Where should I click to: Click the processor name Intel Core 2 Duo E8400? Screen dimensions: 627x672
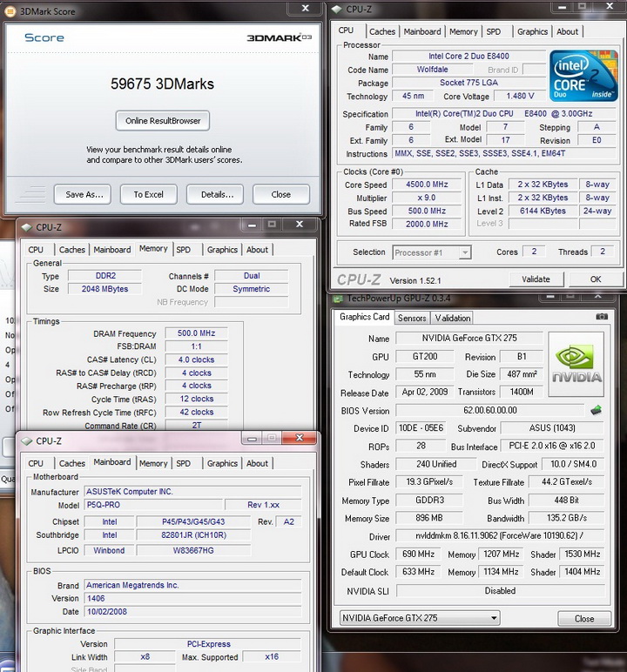pyautogui.click(x=469, y=56)
